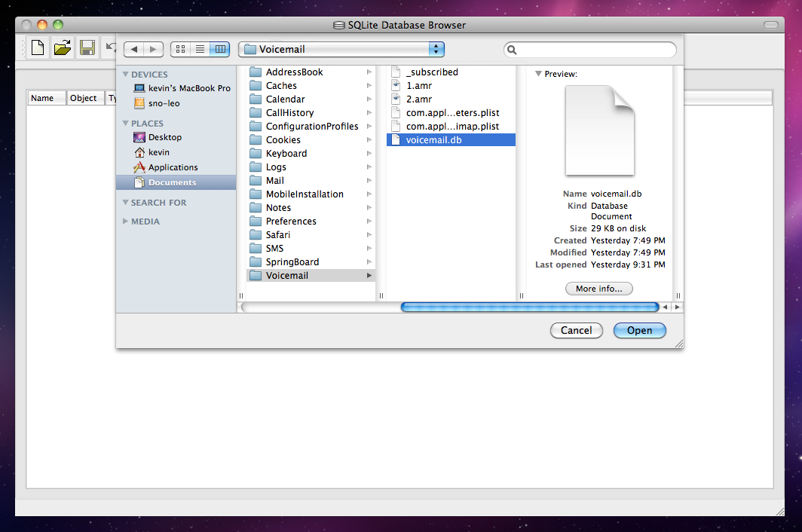Select the 2.amr audio file
Image resolution: width=802 pixels, height=532 pixels.
[451, 99]
